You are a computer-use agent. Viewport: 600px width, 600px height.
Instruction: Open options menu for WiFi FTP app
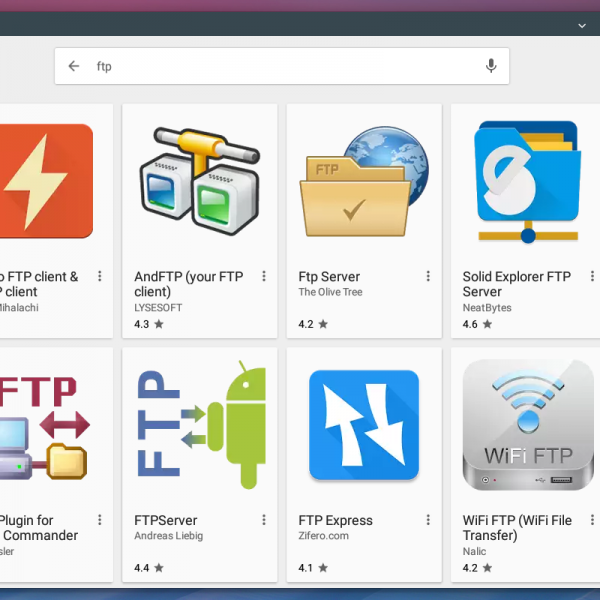pos(592,520)
